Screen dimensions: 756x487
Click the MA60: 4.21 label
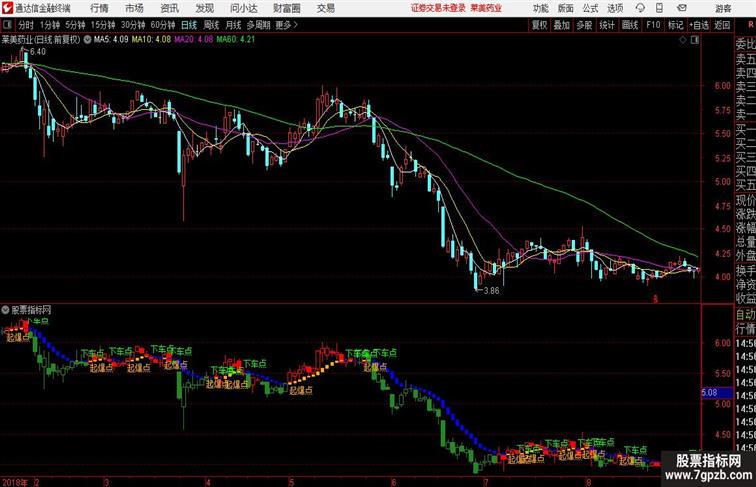pyautogui.click(x=235, y=40)
